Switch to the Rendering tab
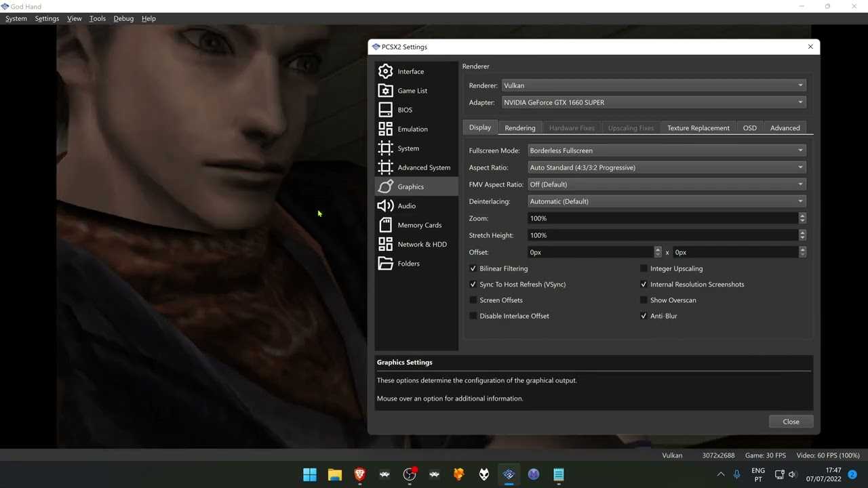The width and height of the screenshot is (868, 488). [x=520, y=128]
